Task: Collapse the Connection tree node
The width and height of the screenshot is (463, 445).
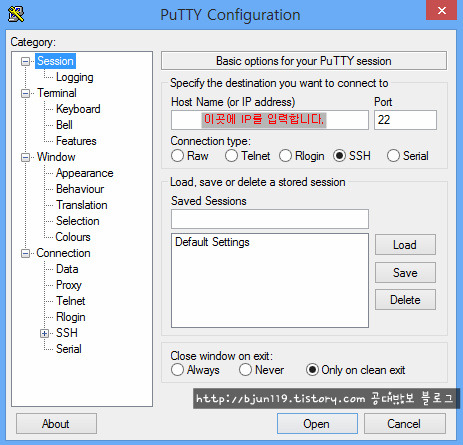Action: [x=25, y=253]
